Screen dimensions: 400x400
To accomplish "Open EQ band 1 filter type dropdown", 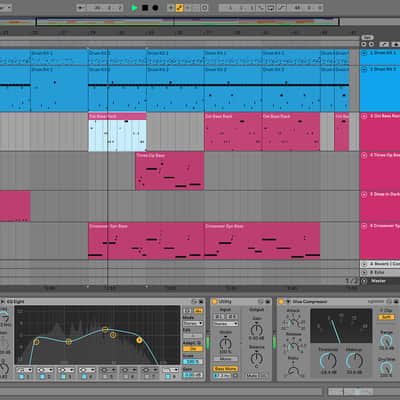I will click(x=24, y=370).
